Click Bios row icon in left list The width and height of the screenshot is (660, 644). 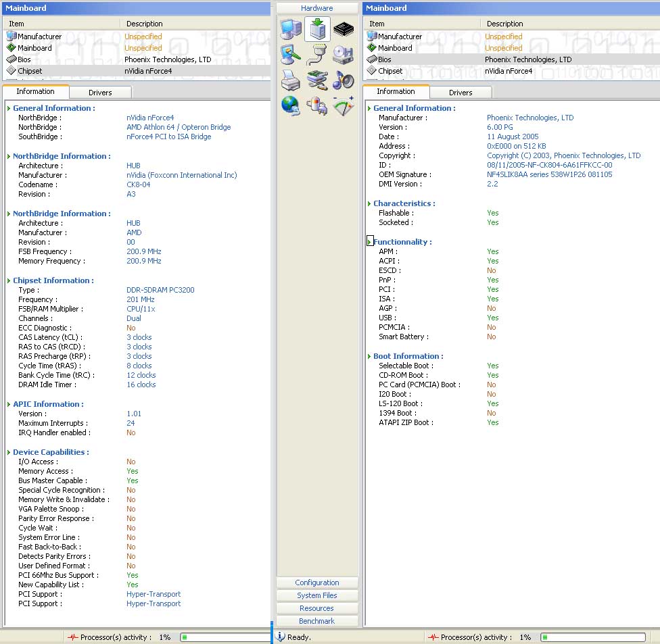11,59
